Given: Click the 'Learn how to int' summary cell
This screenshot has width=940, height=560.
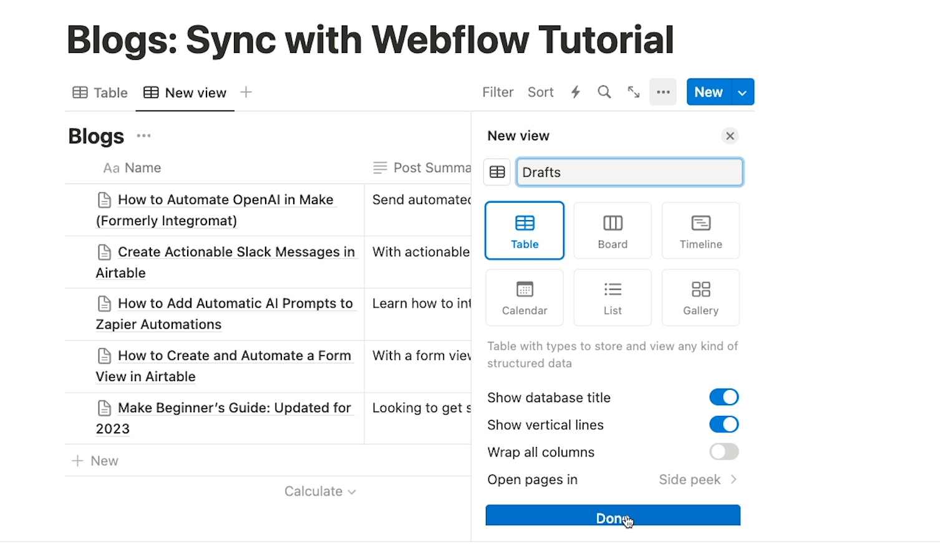Looking at the screenshot, I should (x=418, y=314).
